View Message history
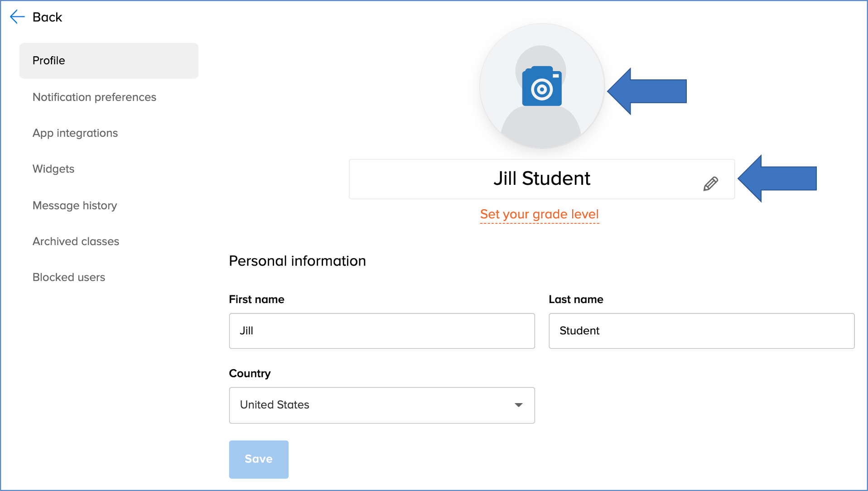The image size is (868, 491). click(75, 206)
